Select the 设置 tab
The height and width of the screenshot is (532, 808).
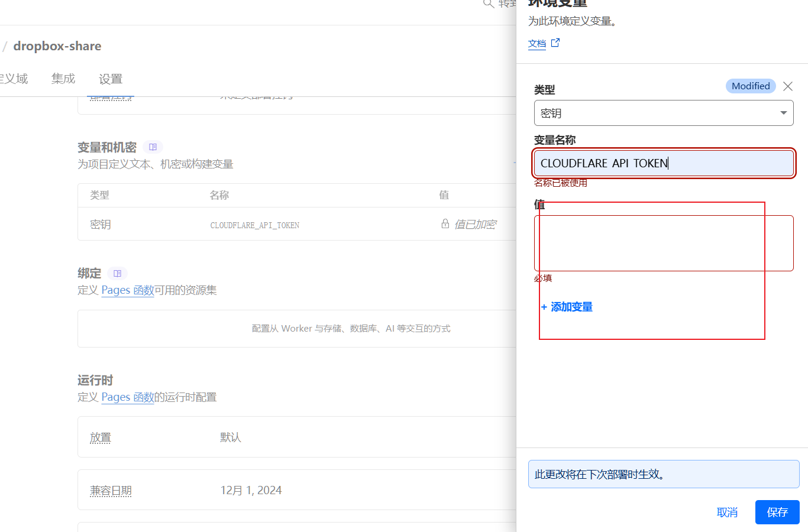coord(111,79)
